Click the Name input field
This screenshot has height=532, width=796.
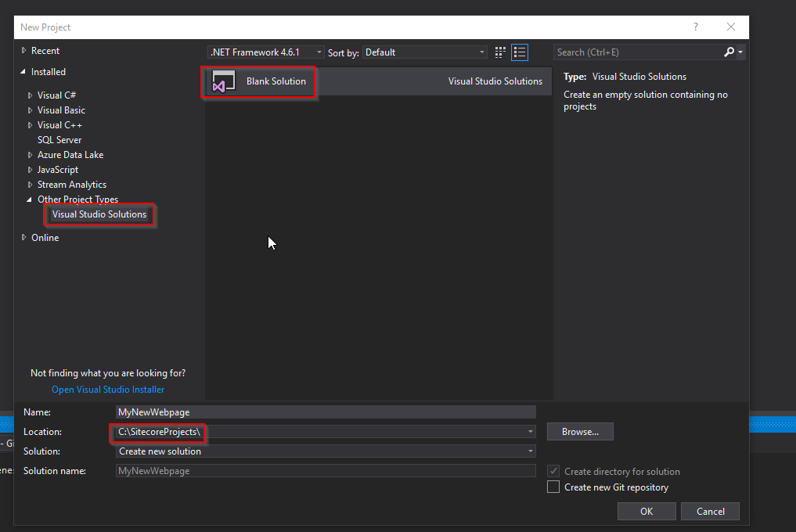click(326, 412)
